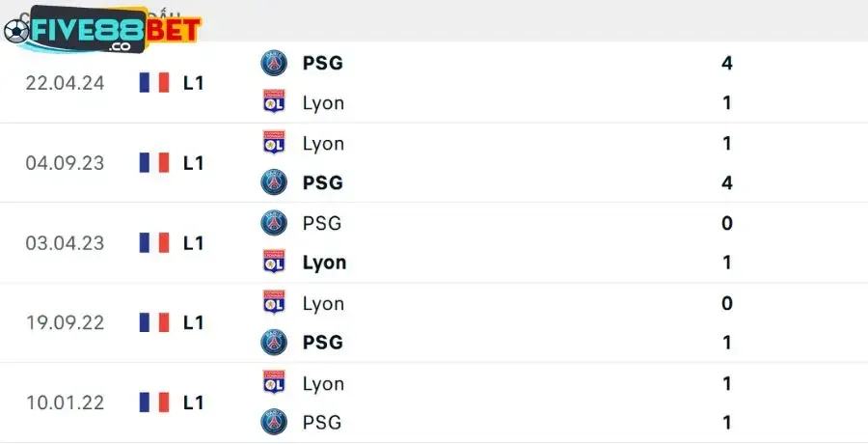The image size is (868, 444).
Task: Select the L1 league label for 04.09.23
Action: [194, 163]
